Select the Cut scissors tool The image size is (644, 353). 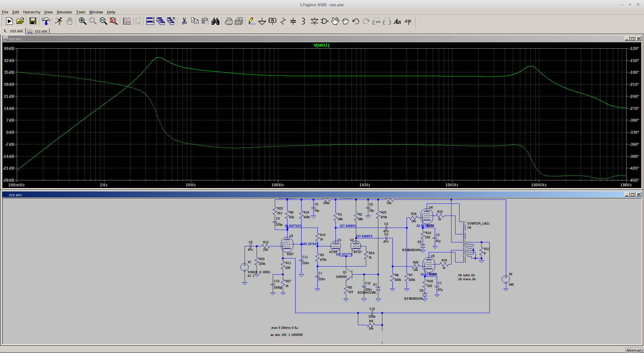coord(184,21)
